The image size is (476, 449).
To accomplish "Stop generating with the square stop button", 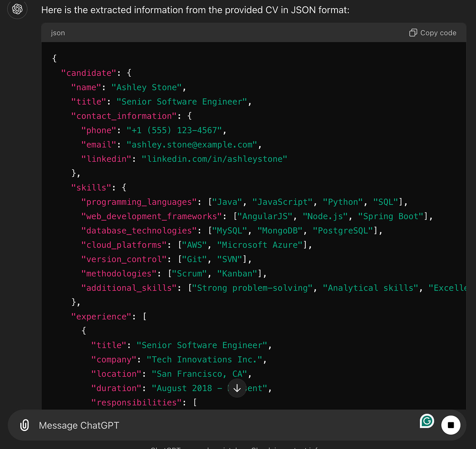I will pyautogui.click(x=451, y=425).
